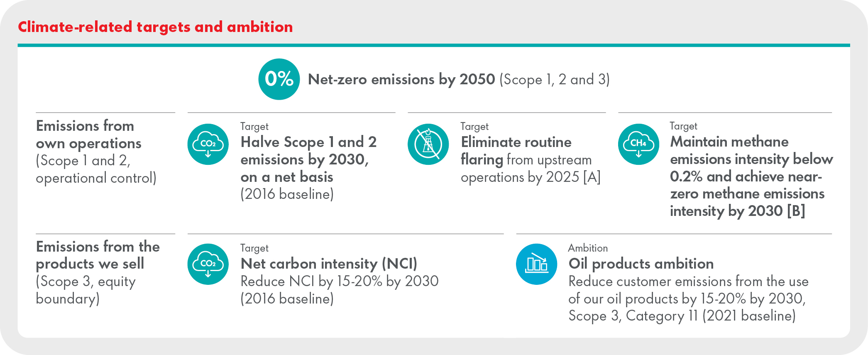The image size is (868, 355).
Task: Select the Climate-related targets and ambition heading
Action: coord(155,27)
